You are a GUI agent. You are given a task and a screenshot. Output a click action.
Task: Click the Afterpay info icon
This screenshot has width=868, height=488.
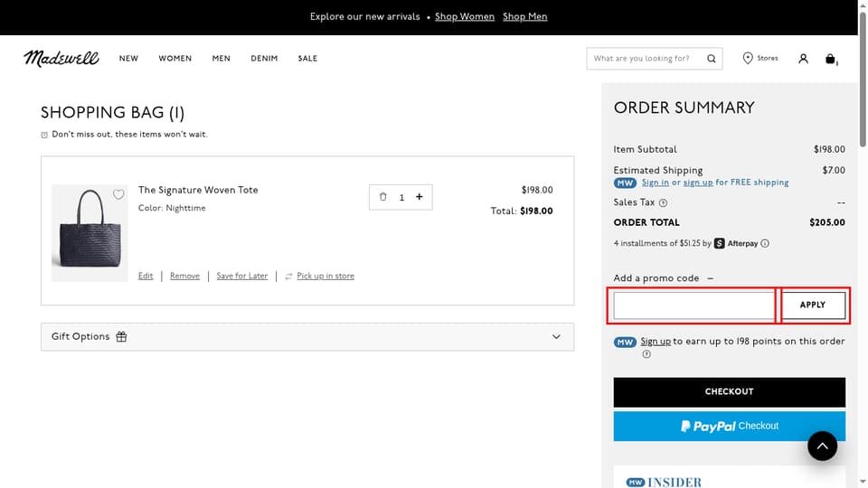[765, 243]
